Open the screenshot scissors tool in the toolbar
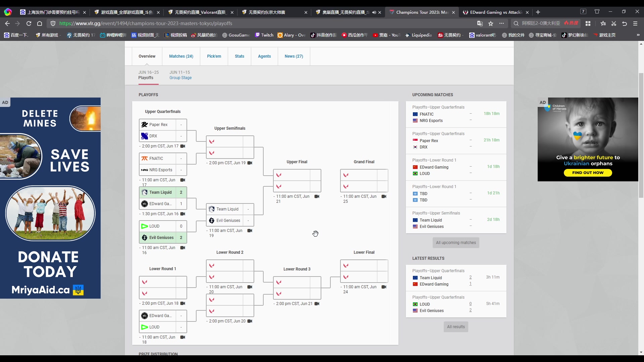The image size is (644, 362). [614, 23]
